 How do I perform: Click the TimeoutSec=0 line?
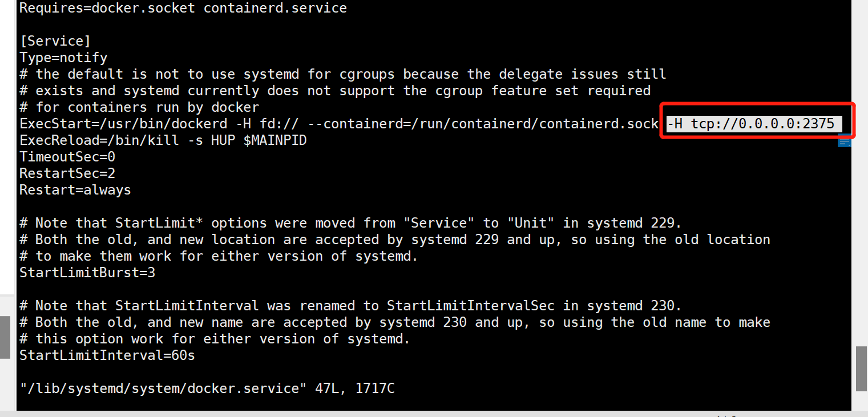pyautogui.click(x=67, y=156)
